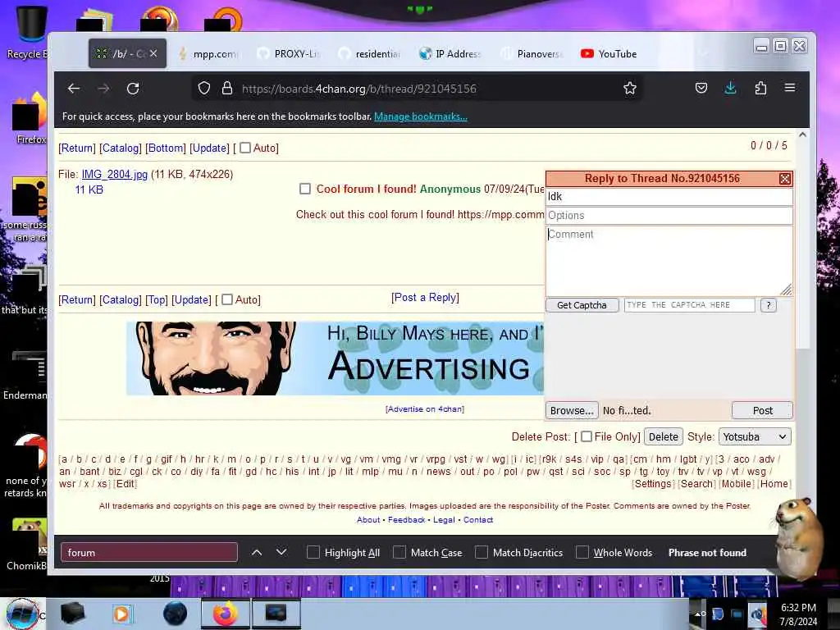840x630 pixels.
Task: Click the captcha text field
Action: [x=689, y=305]
